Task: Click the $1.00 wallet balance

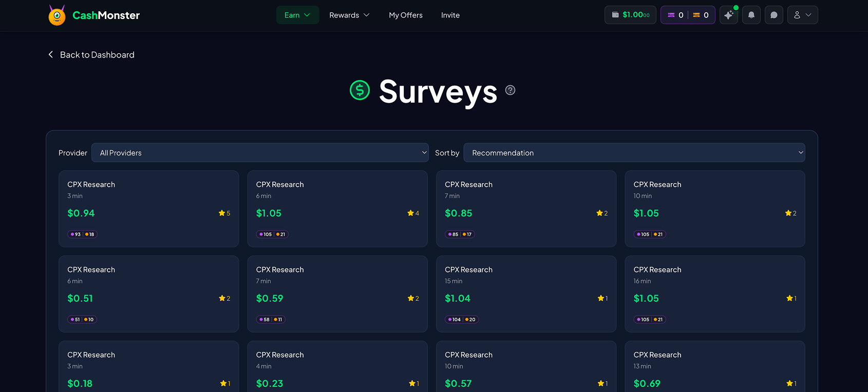Action: pyautogui.click(x=630, y=15)
